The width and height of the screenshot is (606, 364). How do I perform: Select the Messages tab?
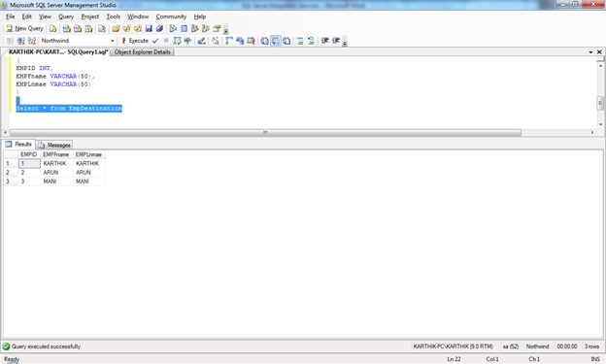[54, 145]
